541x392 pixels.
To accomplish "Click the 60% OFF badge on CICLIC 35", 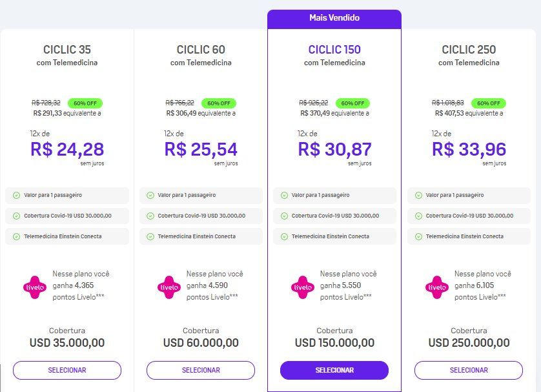I will pyautogui.click(x=85, y=103).
